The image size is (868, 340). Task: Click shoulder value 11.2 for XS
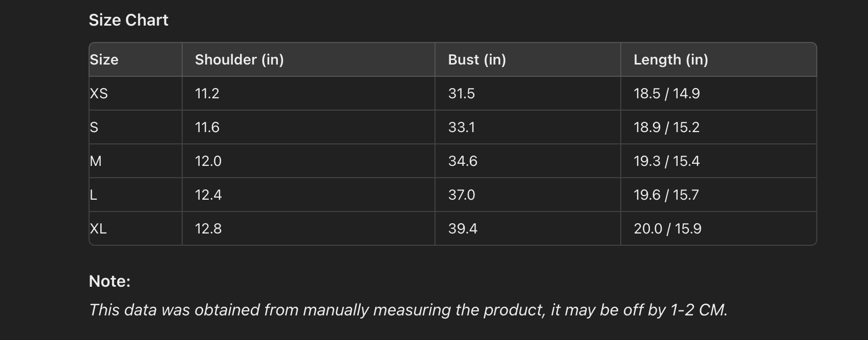(x=207, y=93)
